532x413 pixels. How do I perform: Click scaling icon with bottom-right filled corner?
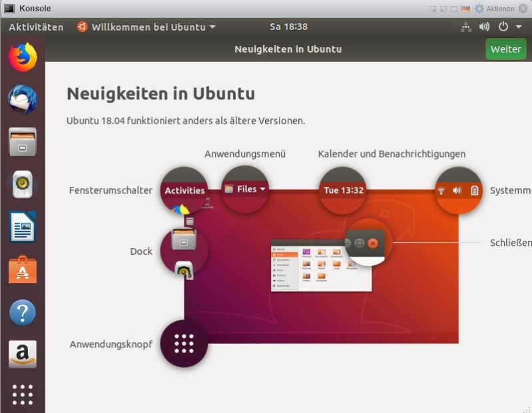[433, 9]
